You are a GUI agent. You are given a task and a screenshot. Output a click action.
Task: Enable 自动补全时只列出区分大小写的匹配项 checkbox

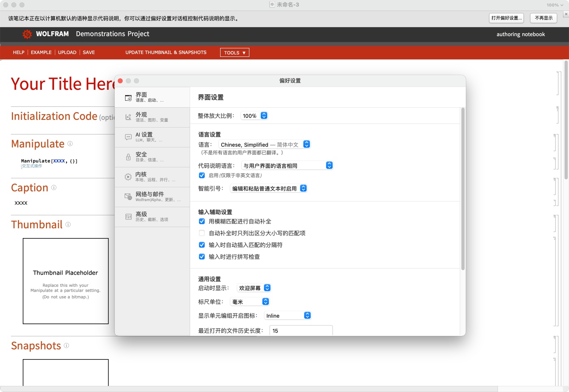[x=202, y=233]
